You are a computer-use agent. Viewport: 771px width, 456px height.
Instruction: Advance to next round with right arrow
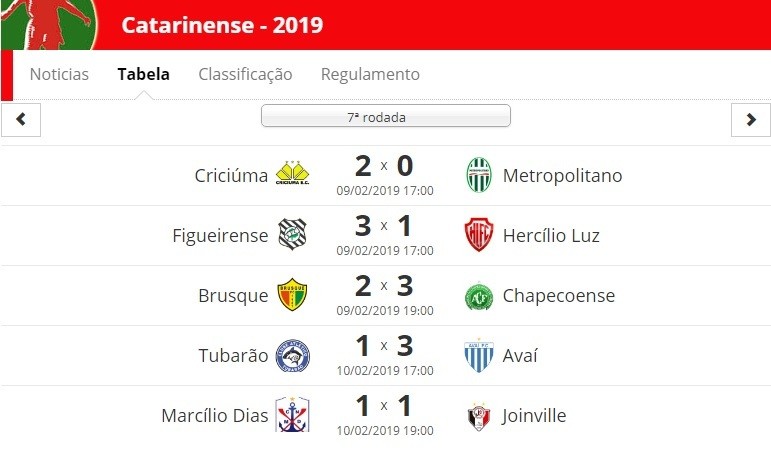[750, 120]
